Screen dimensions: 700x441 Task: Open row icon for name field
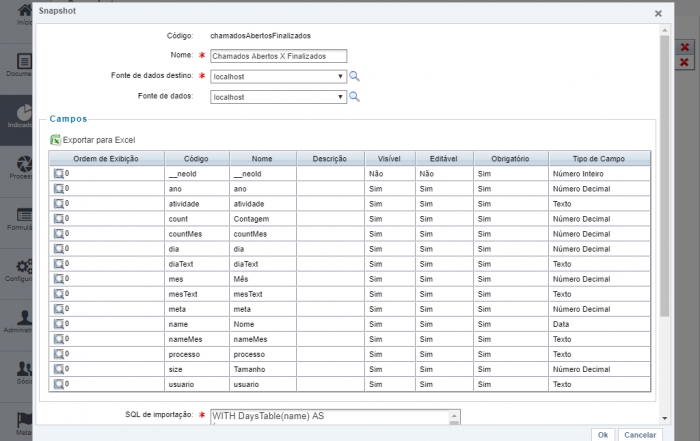[58, 324]
